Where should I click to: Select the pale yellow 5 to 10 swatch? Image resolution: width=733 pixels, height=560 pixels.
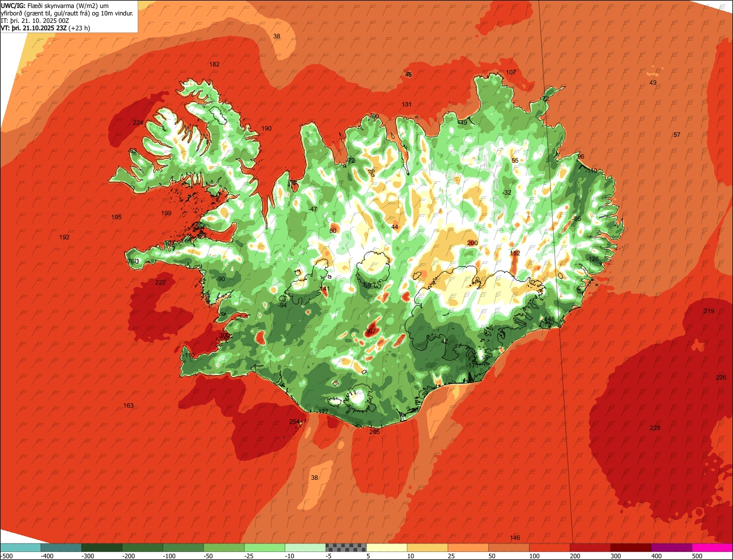387,547
